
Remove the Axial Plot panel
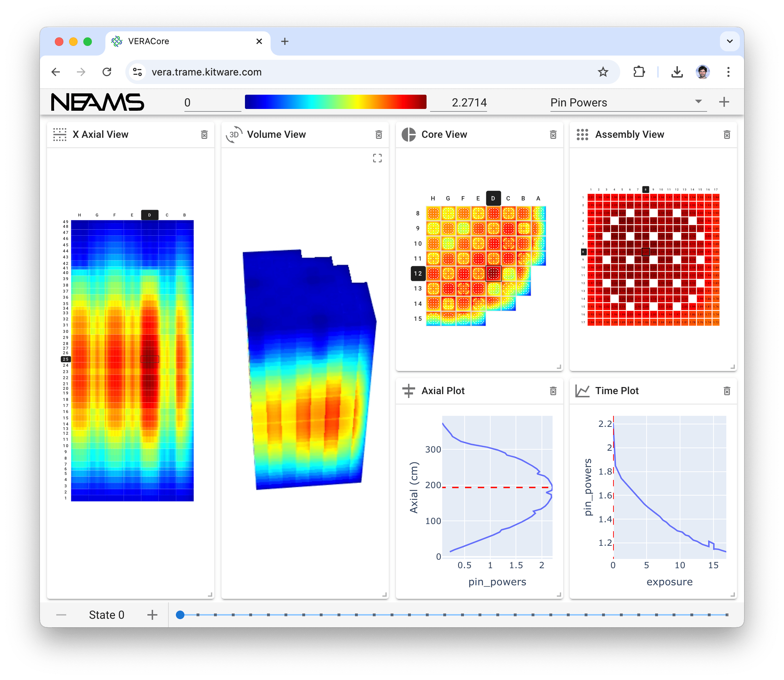[553, 391]
